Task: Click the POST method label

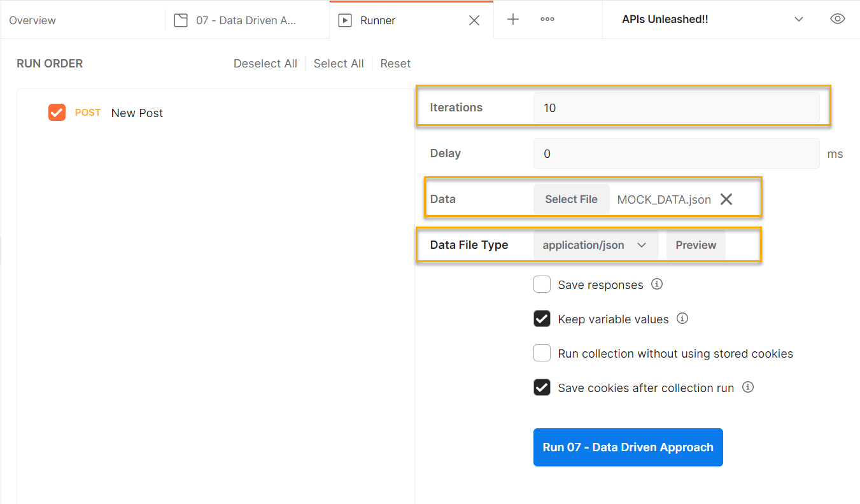Action: point(88,113)
